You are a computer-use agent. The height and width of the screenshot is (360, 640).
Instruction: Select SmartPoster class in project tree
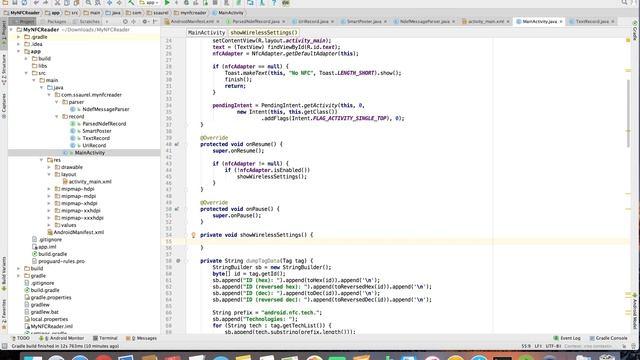pos(97,131)
